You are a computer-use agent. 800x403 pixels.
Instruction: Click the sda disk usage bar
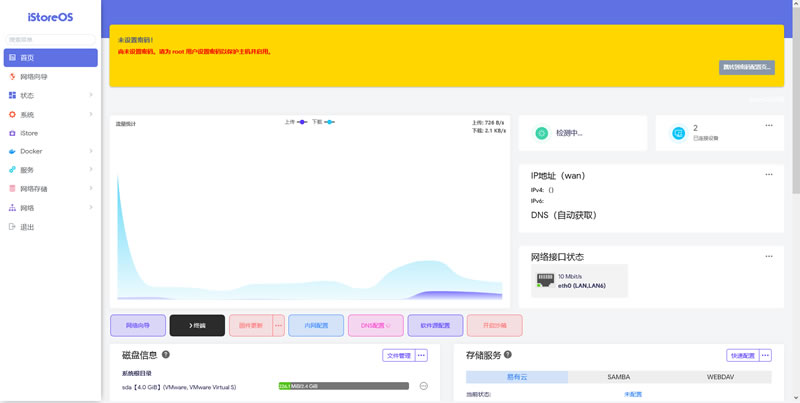pyautogui.click(x=344, y=386)
